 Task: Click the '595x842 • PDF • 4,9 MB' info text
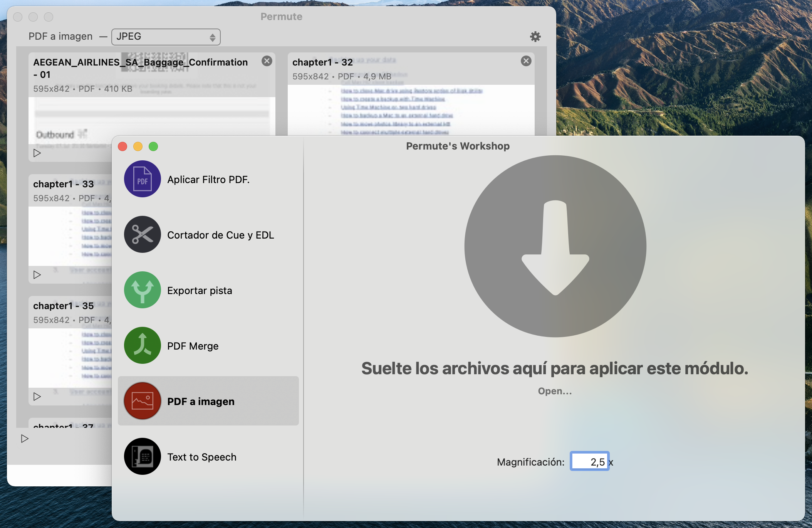point(342,77)
